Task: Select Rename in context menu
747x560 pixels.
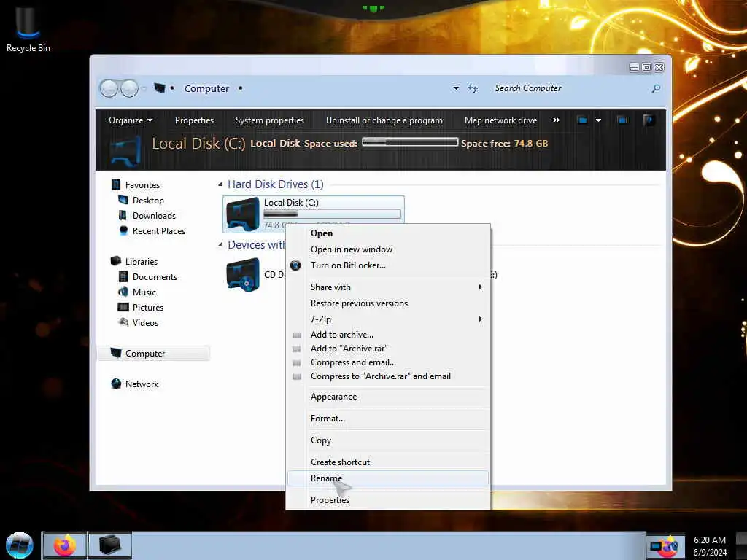Action: (x=388, y=478)
